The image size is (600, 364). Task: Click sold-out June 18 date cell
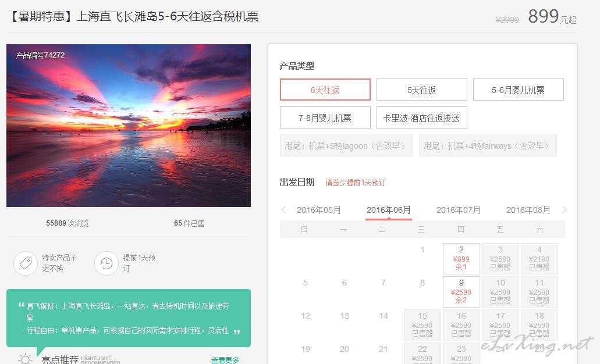(539, 325)
